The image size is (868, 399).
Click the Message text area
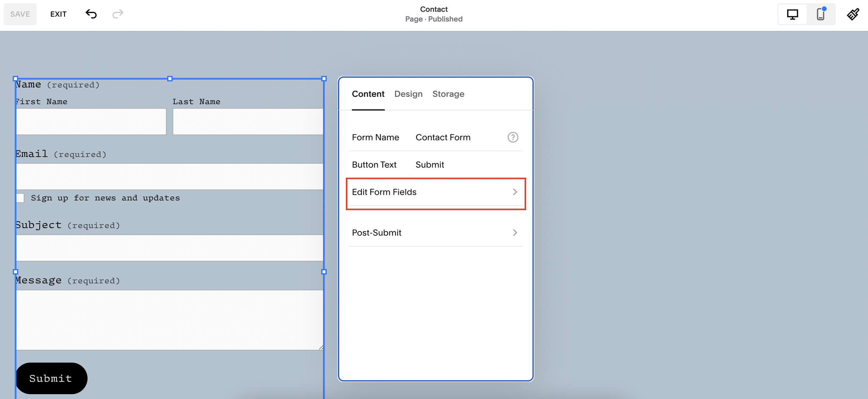[169, 320]
